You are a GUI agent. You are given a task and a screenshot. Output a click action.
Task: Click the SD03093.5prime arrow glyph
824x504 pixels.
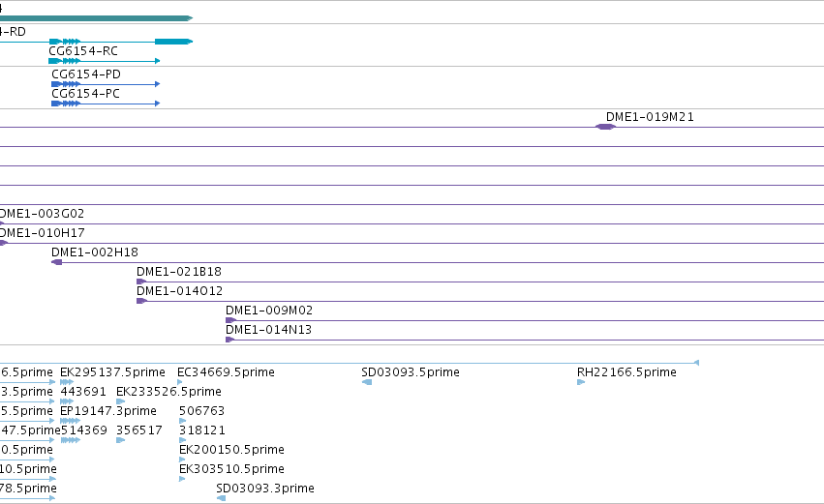click(367, 382)
